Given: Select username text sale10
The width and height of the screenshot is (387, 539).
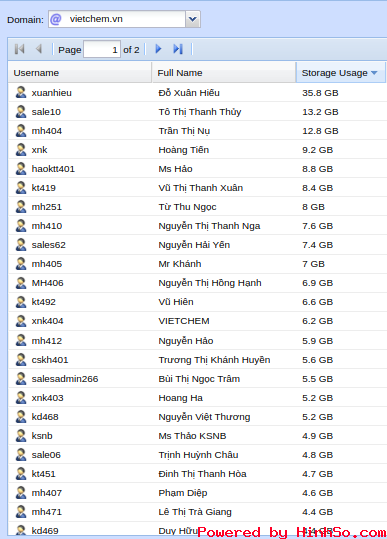Looking at the screenshot, I should pos(46,112).
